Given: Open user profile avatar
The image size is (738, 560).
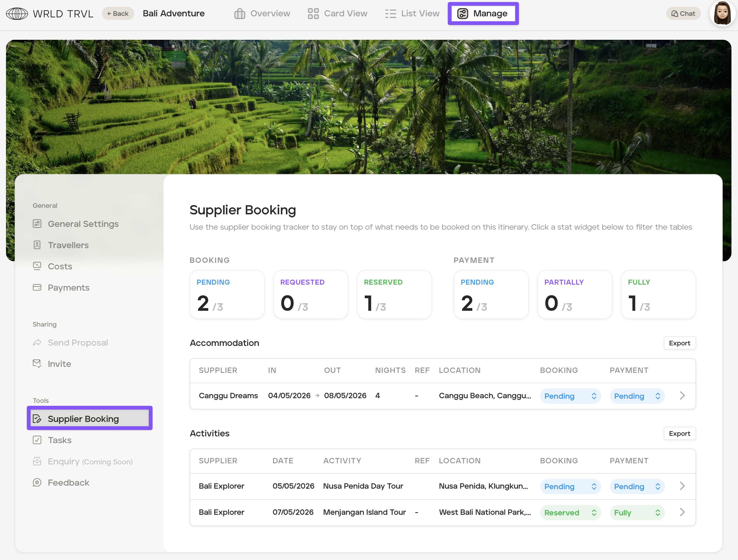Looking at the screenshot, I should pos(722,14).
